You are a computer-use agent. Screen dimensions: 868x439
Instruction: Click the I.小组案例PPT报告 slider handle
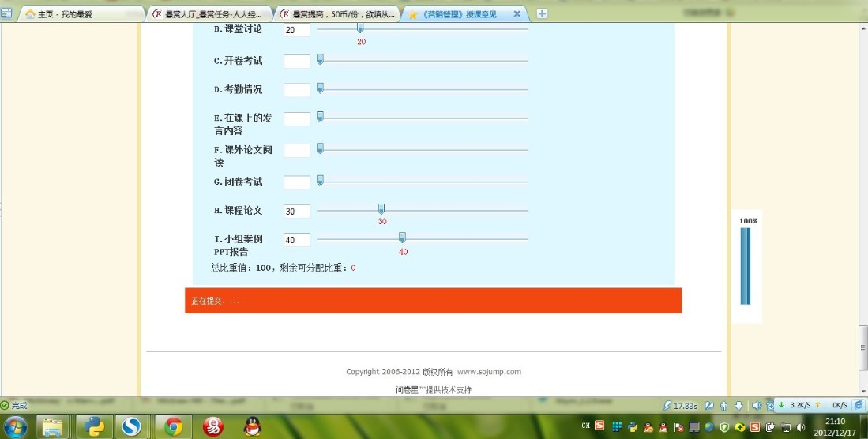pyautogui.click(x=403, y=238)
